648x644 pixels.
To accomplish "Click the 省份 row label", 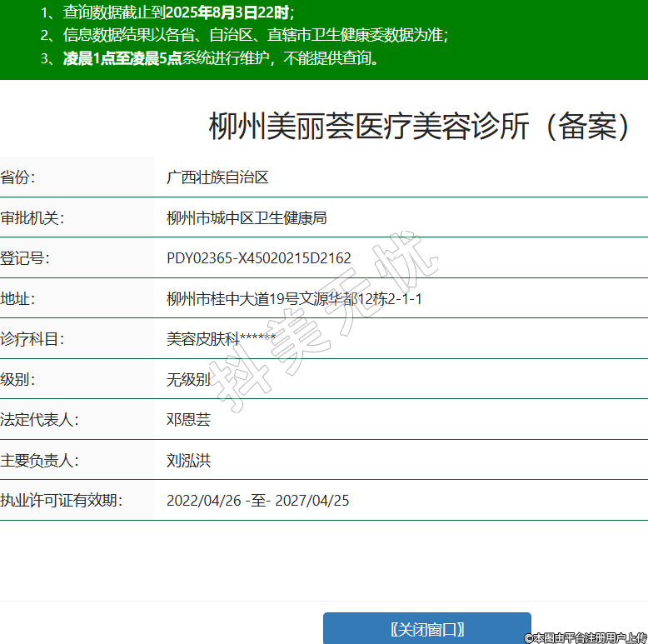I will (x=18, y=177).
